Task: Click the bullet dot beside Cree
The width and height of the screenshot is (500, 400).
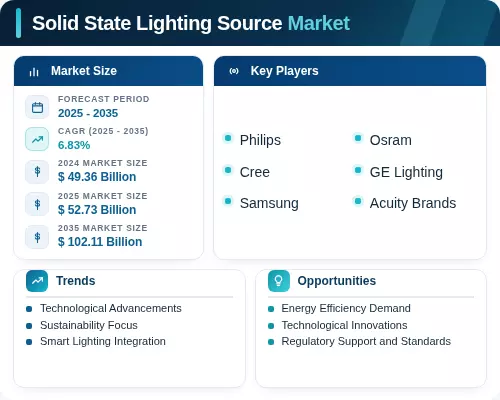Action: pos(228,170)
